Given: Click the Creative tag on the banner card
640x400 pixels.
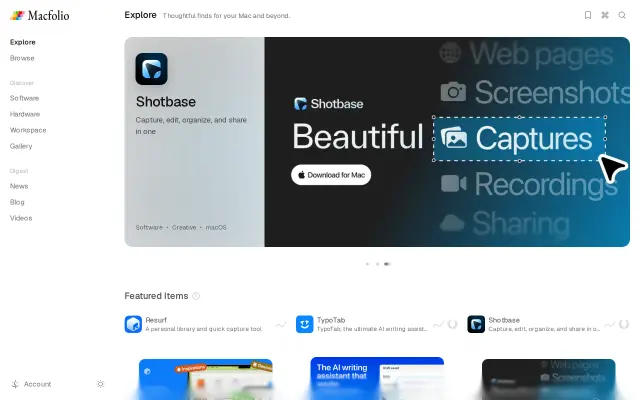Looking at the screenshot, I should click(184, 227).
